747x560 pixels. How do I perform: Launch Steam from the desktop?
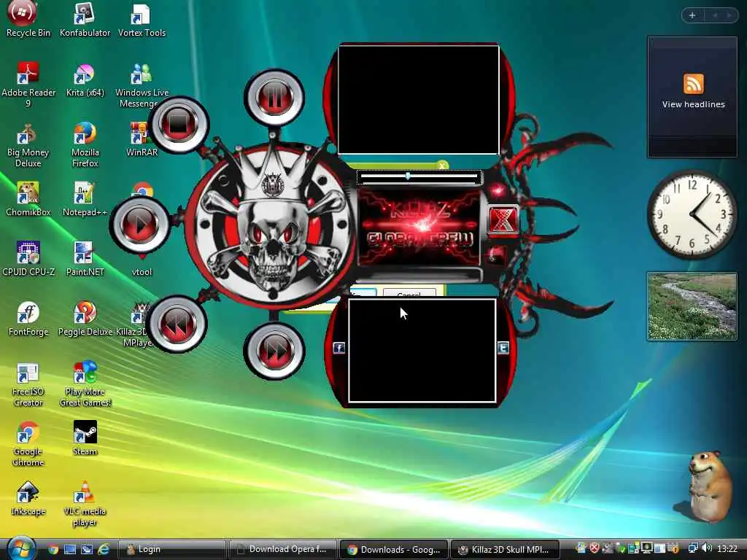[85, 438]
